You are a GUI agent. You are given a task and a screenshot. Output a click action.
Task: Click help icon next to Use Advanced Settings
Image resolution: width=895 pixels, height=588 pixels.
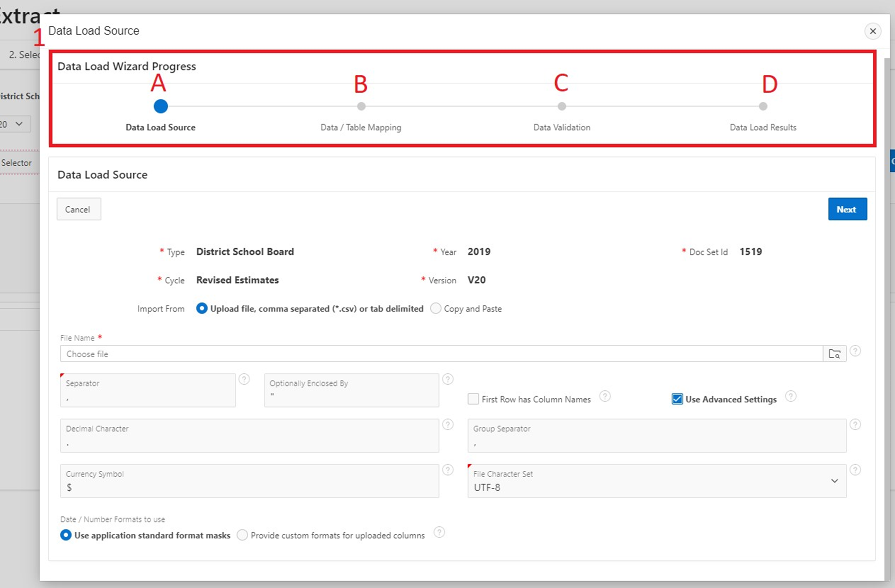point(790,396)
